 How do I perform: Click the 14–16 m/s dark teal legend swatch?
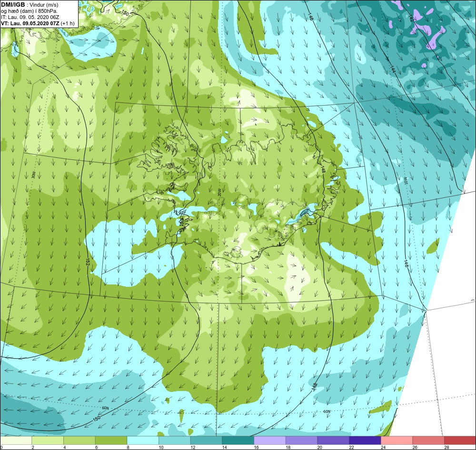coord(238,440)
